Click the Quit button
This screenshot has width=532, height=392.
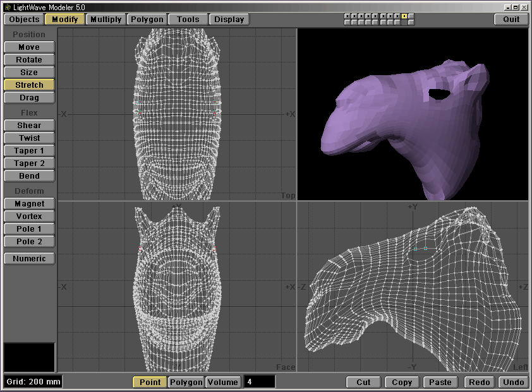pyautogui.click(x=511, y=20)
